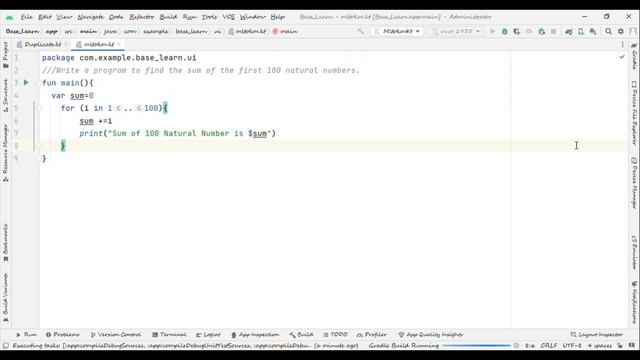Open the CRLF line separator selector

549,346
